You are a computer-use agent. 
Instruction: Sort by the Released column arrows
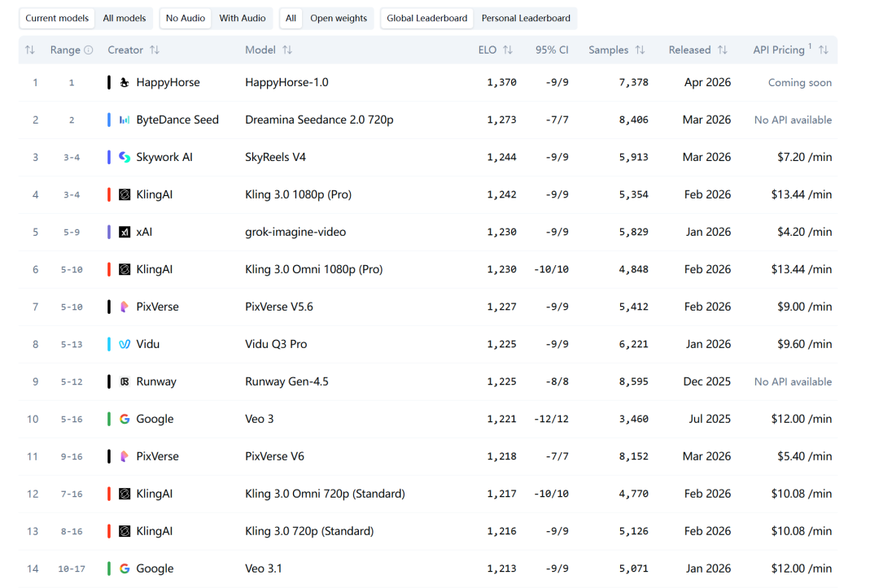point(723,50)
